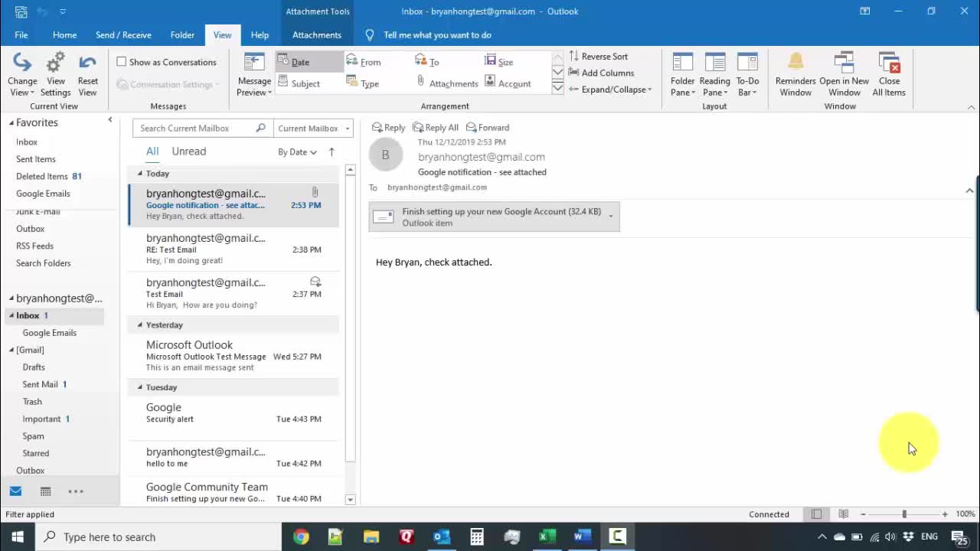This screenshot has width=980, height=551.
Task: Click the Reset View icon
Action: [x=87, y=64]
